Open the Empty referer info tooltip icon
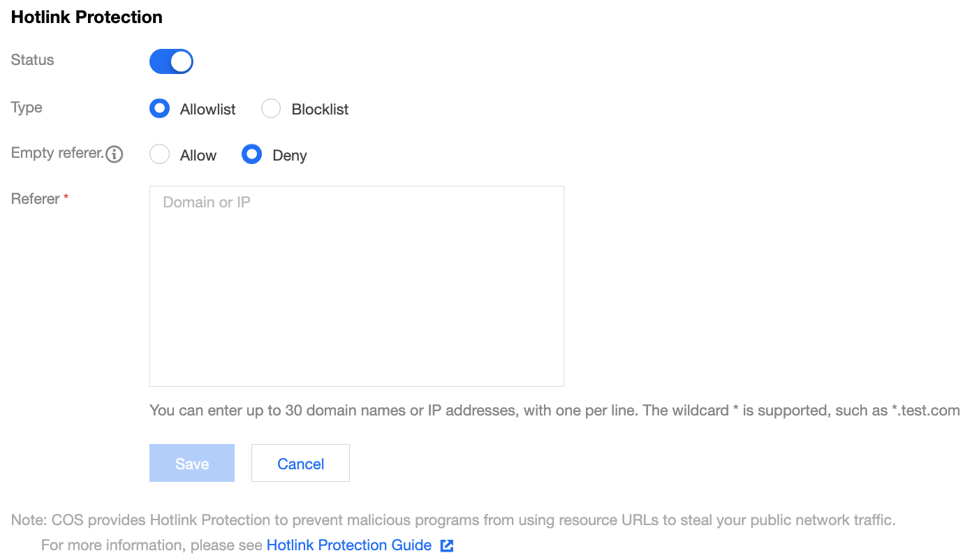 (x=115, y=154)
